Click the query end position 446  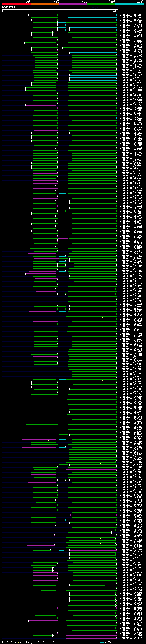[115, 11]
